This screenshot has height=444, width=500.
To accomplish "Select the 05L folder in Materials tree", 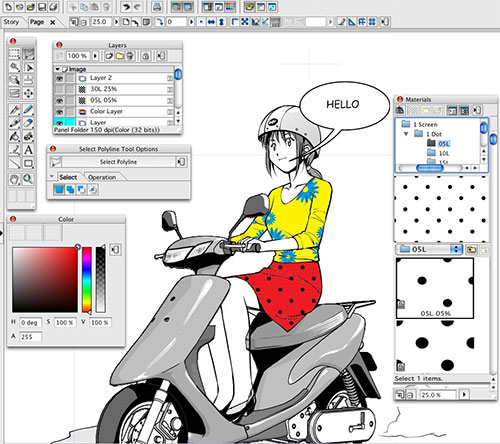I will pos(439,144).
